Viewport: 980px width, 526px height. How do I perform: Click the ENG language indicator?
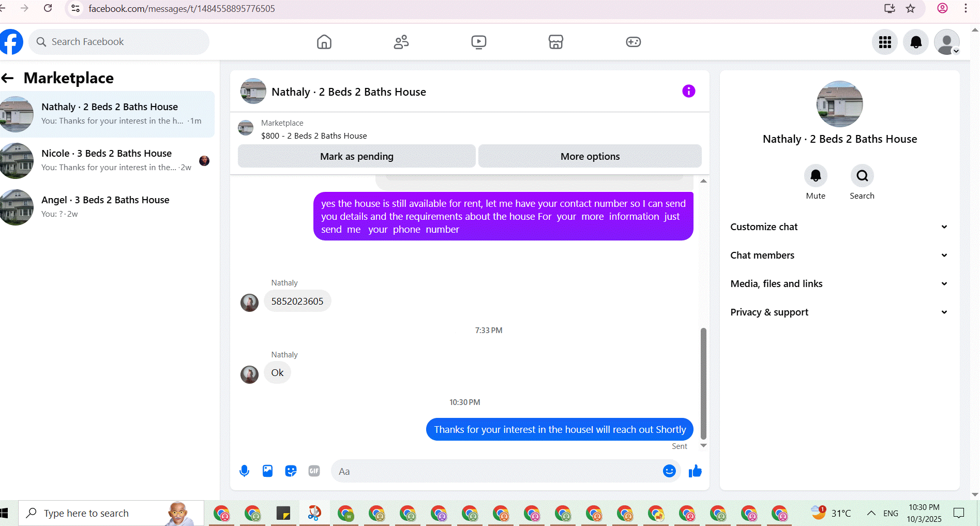(891, 513)
